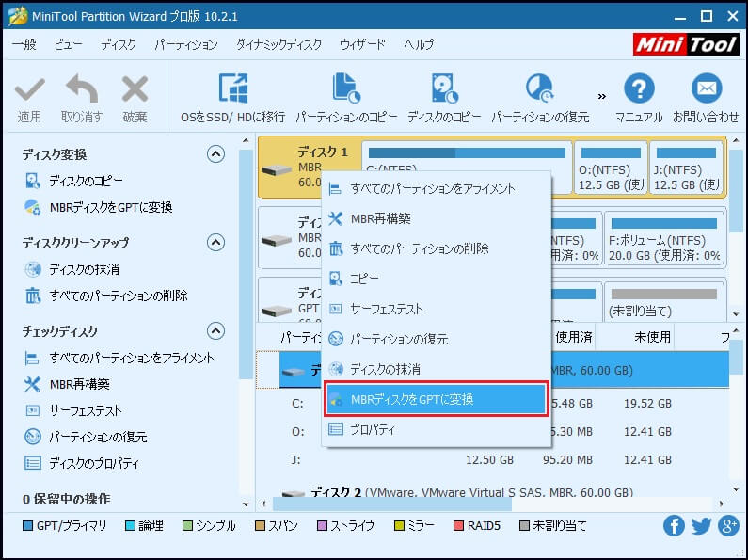Click the 使用済 column header
Screen dimensions: 748x560
click(574, 337)
